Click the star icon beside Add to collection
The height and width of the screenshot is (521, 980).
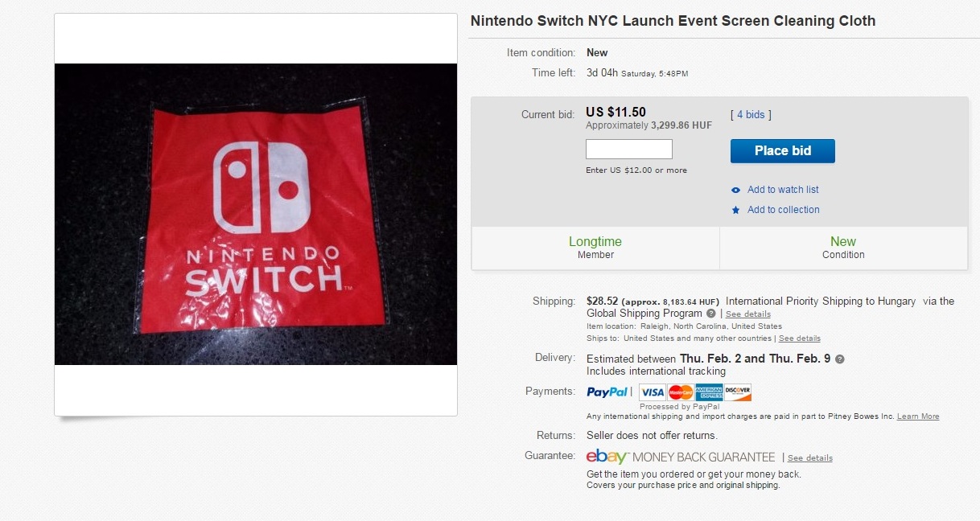pos(735,210)
